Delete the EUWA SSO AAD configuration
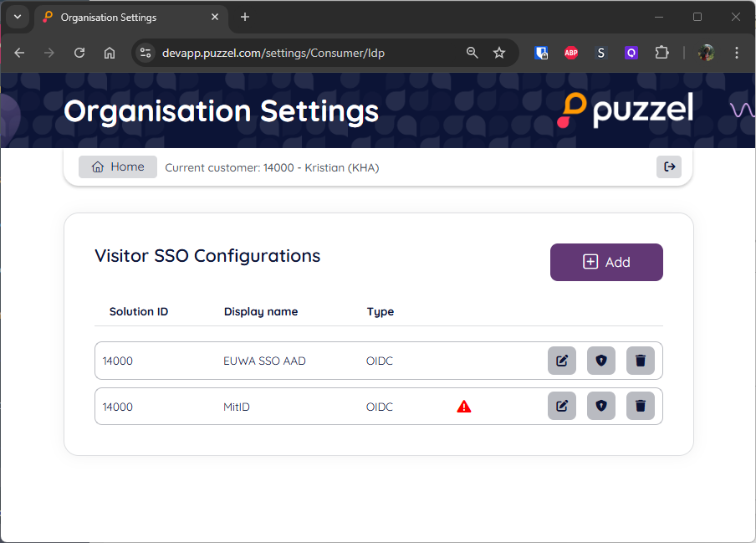Screen dimensions: 756x543 coord(641,361)
